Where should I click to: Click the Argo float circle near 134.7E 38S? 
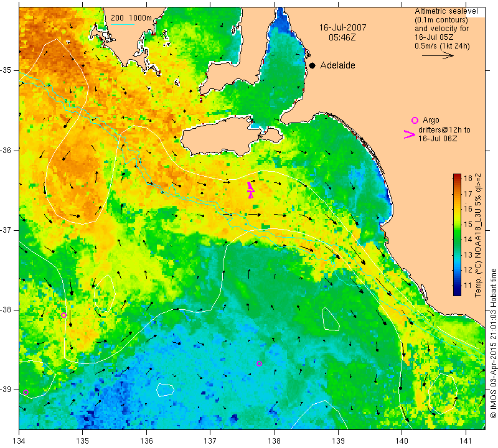point(63,315)
